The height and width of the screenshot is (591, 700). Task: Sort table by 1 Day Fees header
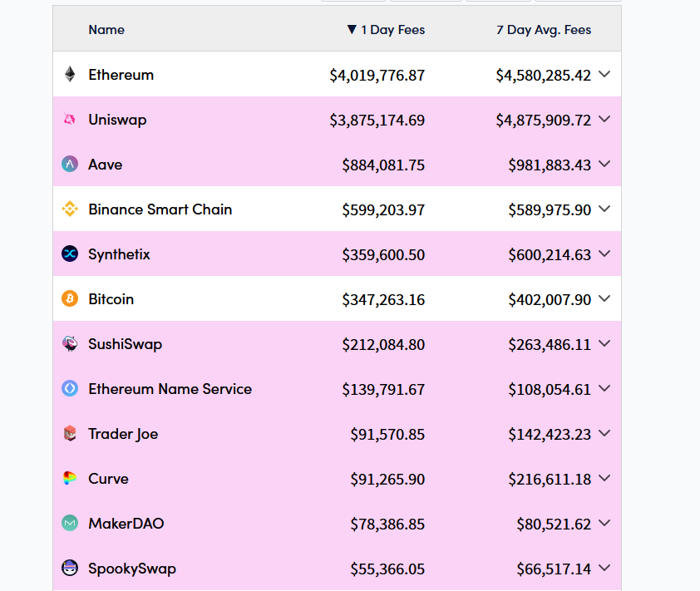[x=386, y=30]
